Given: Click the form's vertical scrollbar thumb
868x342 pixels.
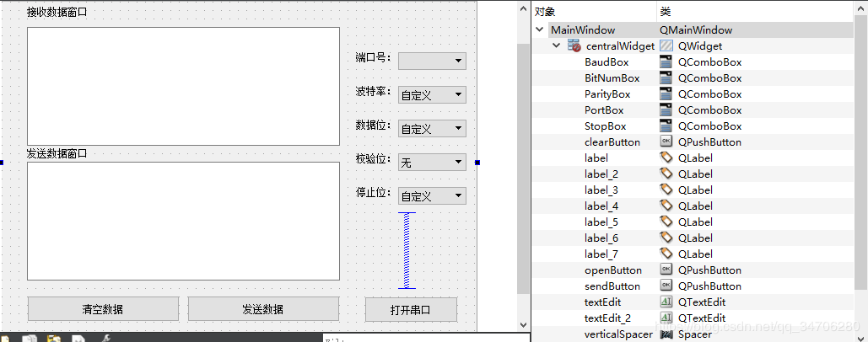Looking at the screenshot, I should tap(523, 168).
